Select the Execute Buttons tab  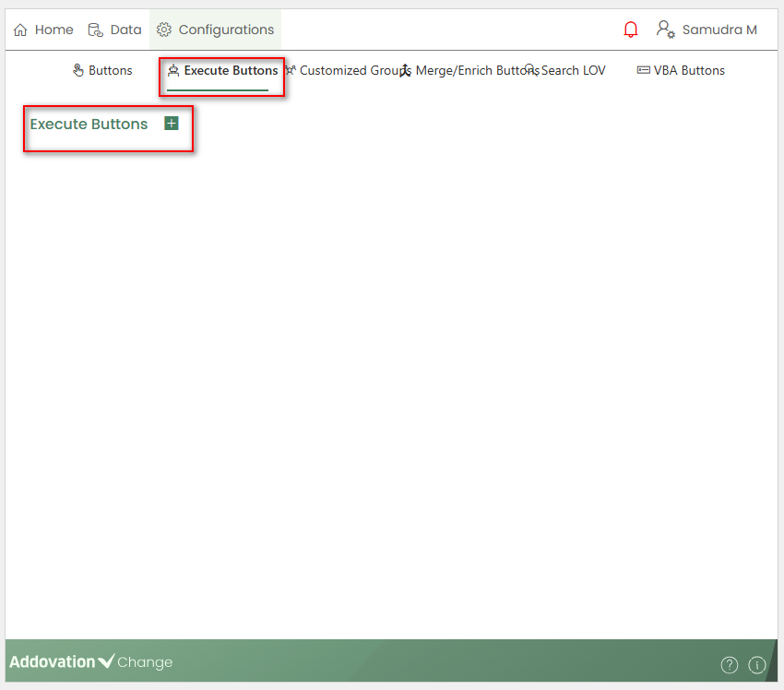(230, 70)
